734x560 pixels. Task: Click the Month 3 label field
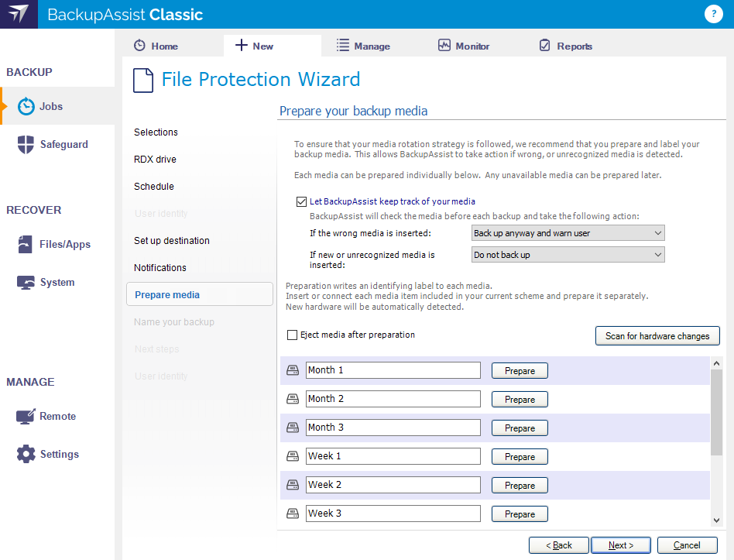[x=393, y=427]
